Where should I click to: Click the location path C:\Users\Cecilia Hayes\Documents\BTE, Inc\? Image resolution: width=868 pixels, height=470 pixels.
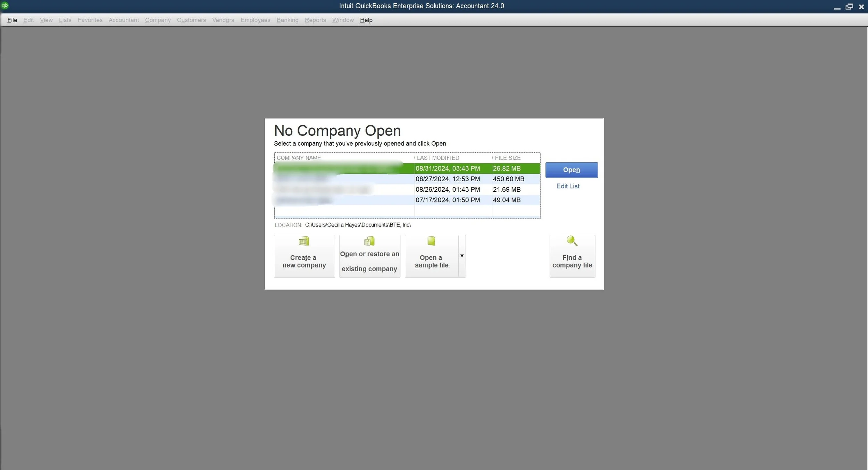click(x=358, y=225)
